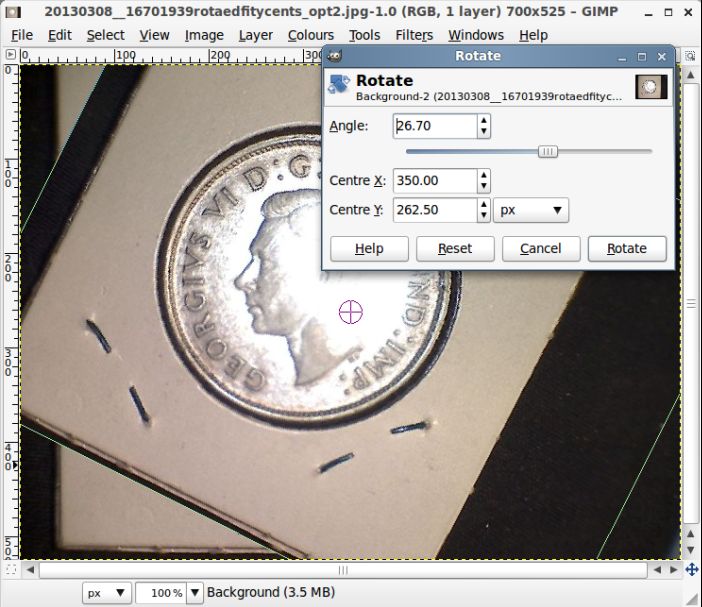Image resolution: width=702 pixels, height=607 pixels.
Task: Open the px unit dropdown beside Centre Y
Action: pos(531,210)
